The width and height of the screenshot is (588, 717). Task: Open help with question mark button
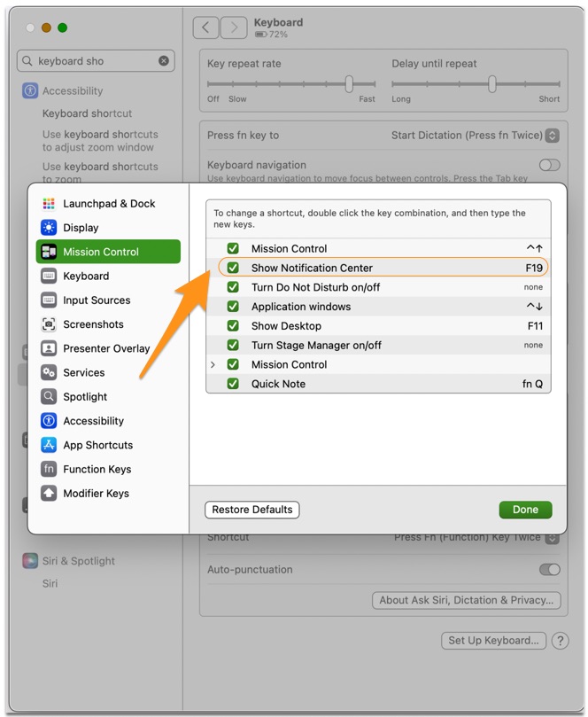point(560,641)
